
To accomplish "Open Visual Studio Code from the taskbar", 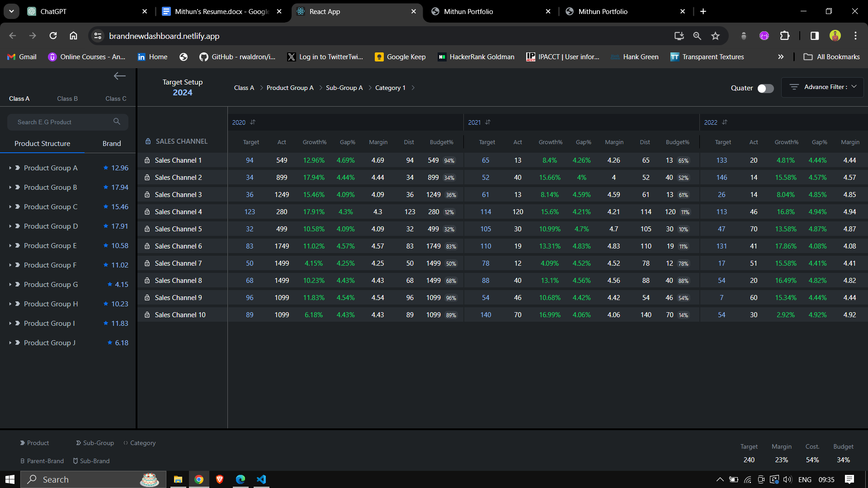I will coord(261,479).
